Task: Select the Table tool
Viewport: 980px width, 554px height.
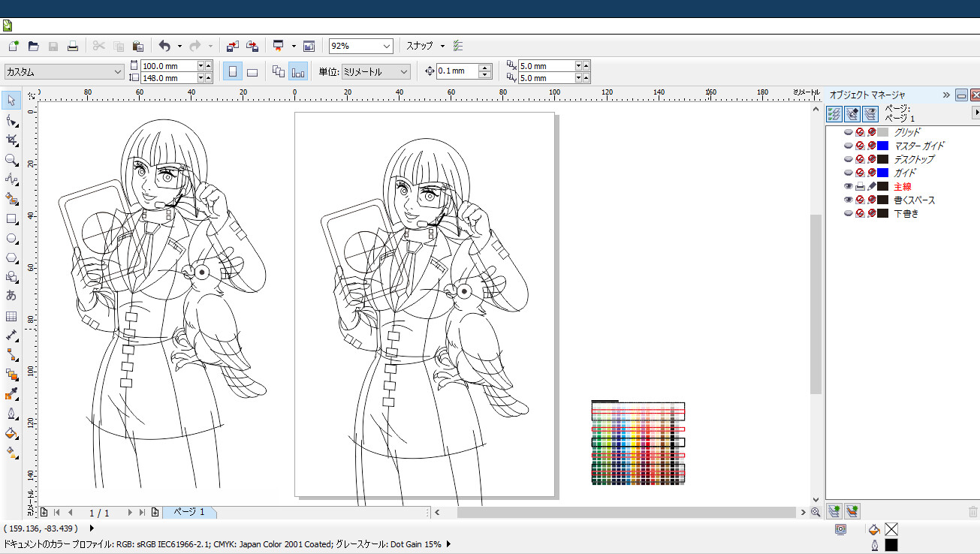Action: pyautogui.click(x=11, y=316)
